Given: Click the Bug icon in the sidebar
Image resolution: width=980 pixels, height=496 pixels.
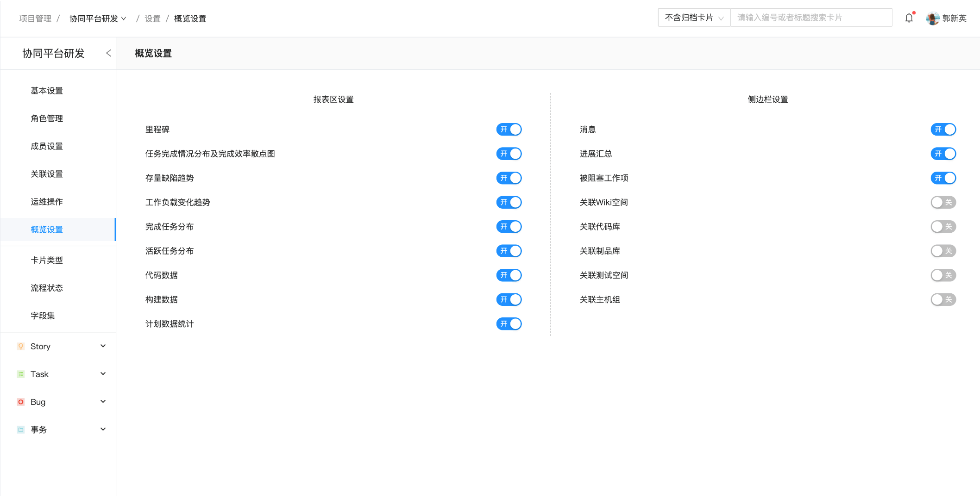Looking at the screenshot, I should click(20, 402).
